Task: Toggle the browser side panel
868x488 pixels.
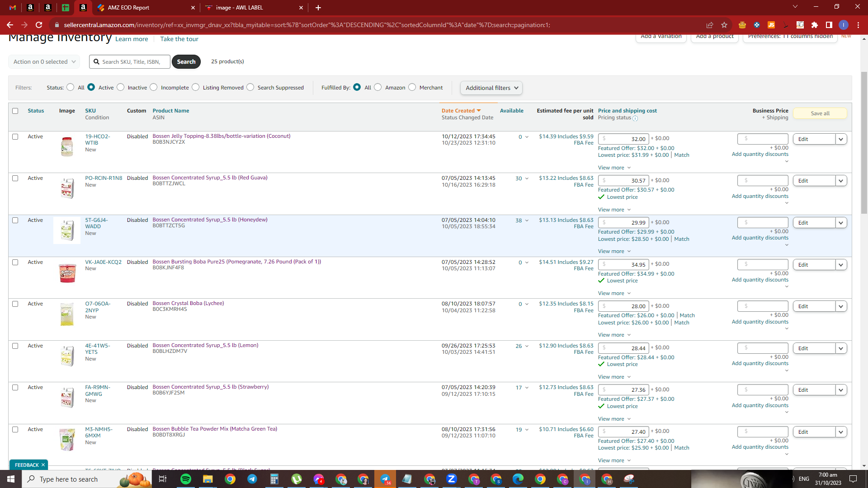Action: pos(829,25)
